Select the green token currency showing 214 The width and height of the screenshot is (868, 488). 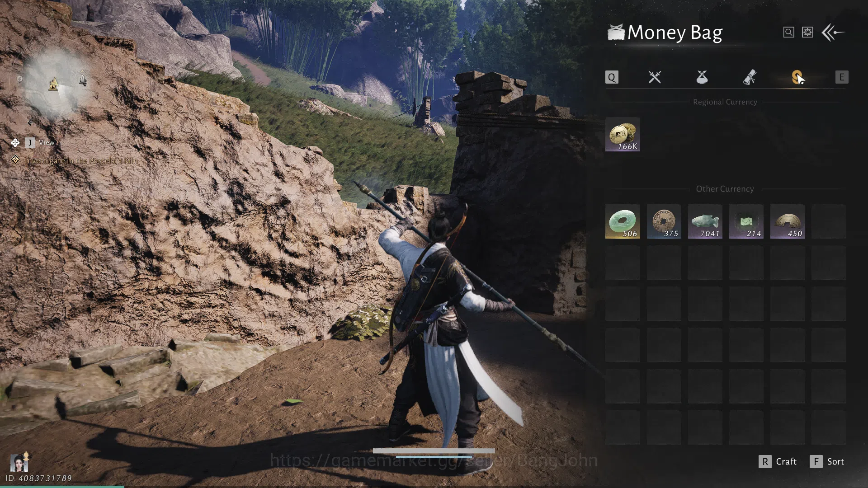tap(746, 221)
